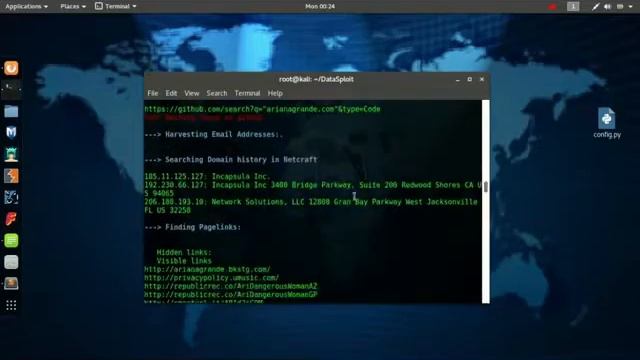
Task: Launch Maltego from the dock
Action: coord(11,198)
